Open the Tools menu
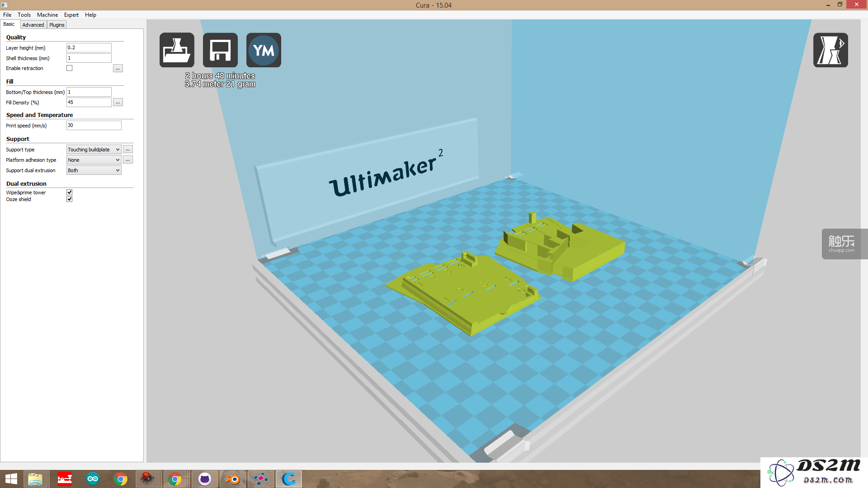The height and width of the screenshot is (488, 868). [x=24, y=15]
